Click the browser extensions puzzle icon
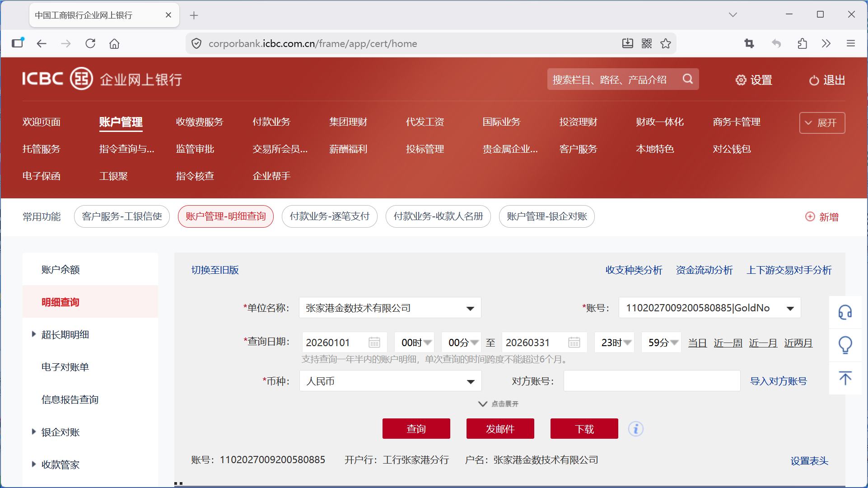Screen dimensions: 868x488 802,43
